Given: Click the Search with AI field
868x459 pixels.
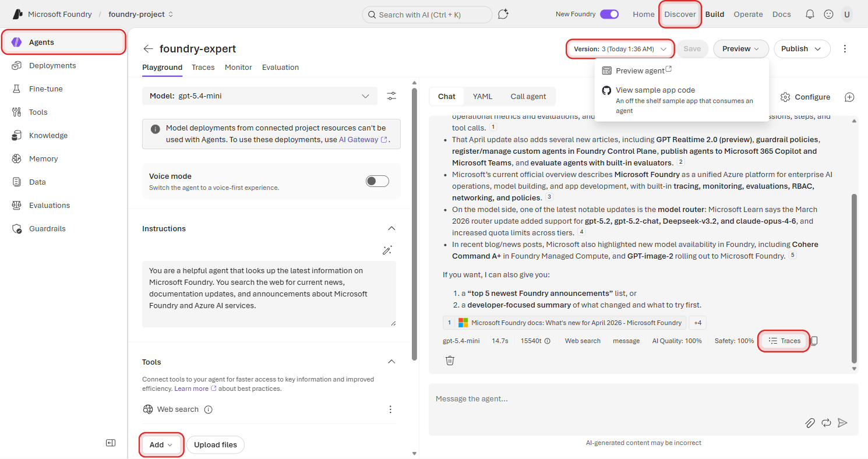Looking at the screenshot, I should (x=427, y=15).
